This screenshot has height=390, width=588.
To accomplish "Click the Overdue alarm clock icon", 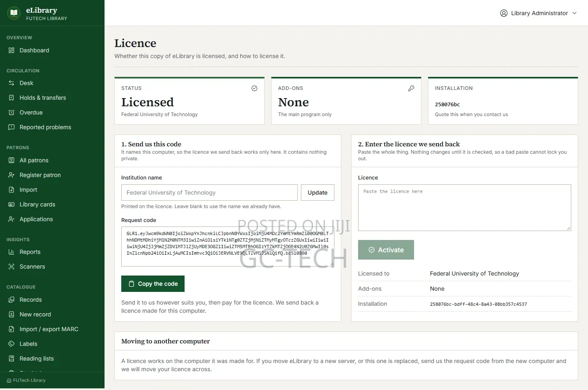I will tap(11, 112).
